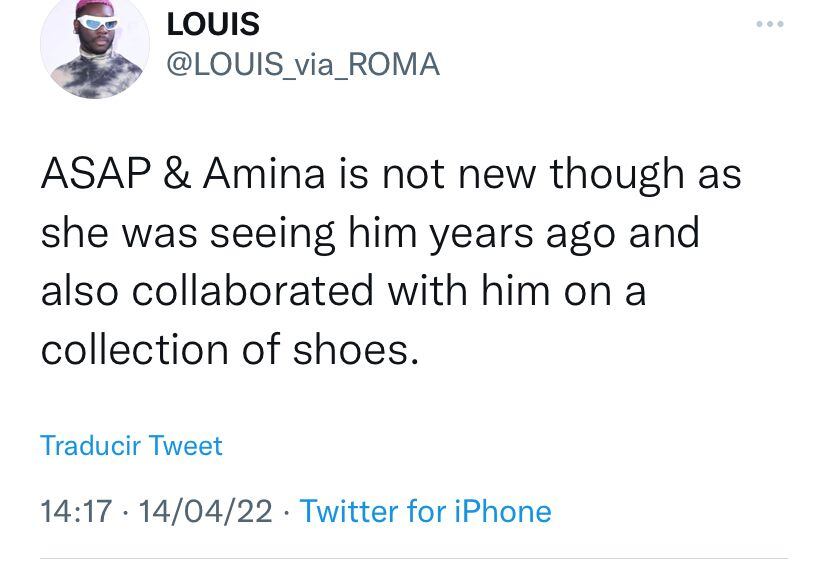Click the name Amina in the tweet
The height and width of the screenshot is (580, 828).
264,175
